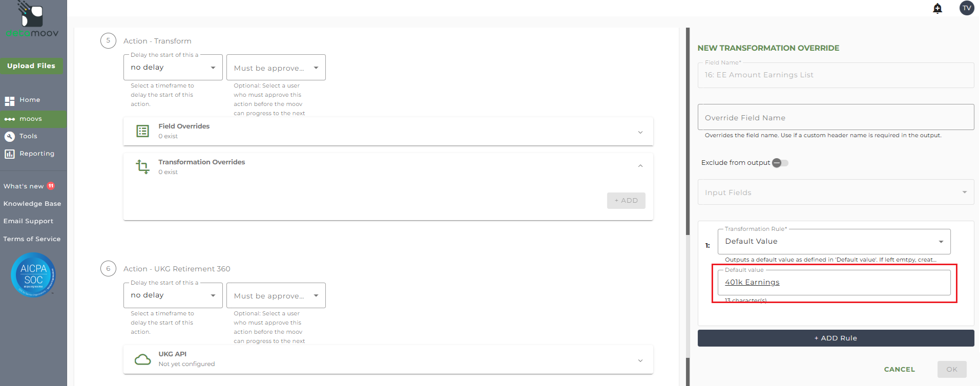
Task: Click the datamoov logo
Action: pos(32,20)
